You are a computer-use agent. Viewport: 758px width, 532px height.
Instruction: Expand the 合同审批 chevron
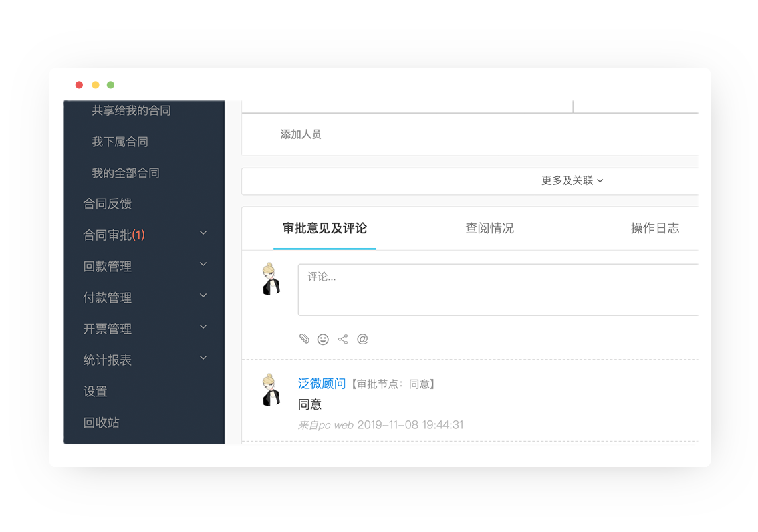203,233
